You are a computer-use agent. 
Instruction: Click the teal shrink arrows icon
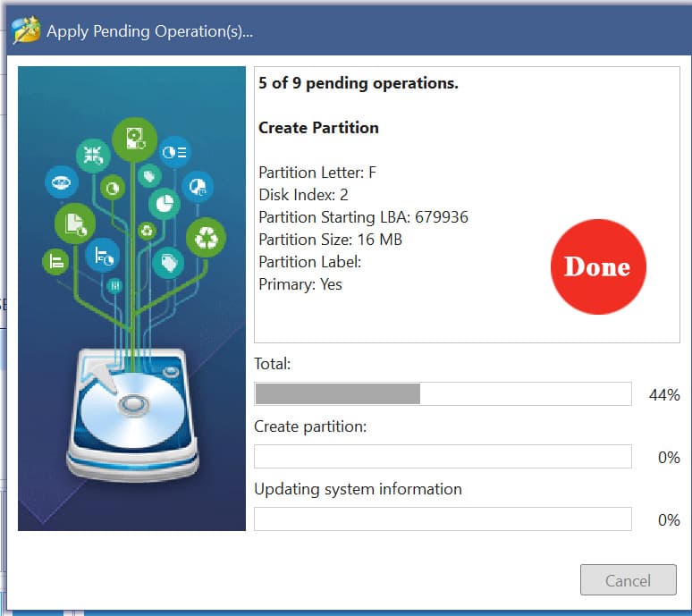pyautogui.click(x=93, y=155)
